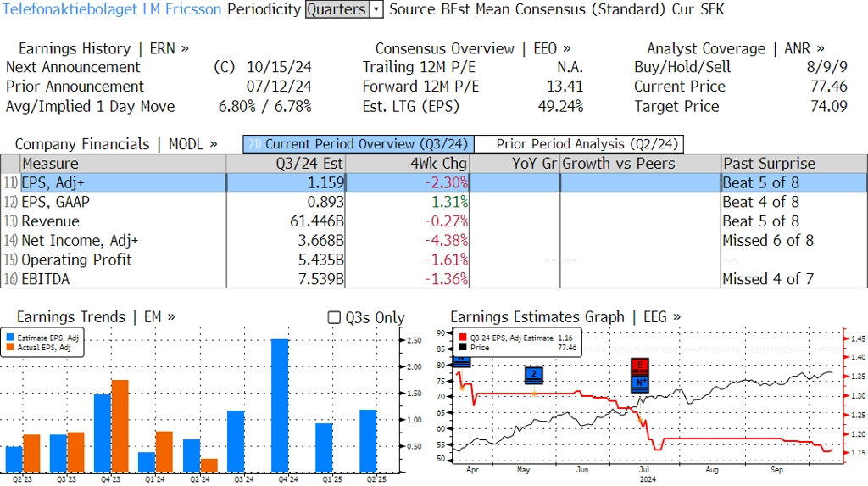The height and width of the screenshot is (486, 868).
Task: Open Earnings Estimates Graph EEG link
Action: [565, 317]
